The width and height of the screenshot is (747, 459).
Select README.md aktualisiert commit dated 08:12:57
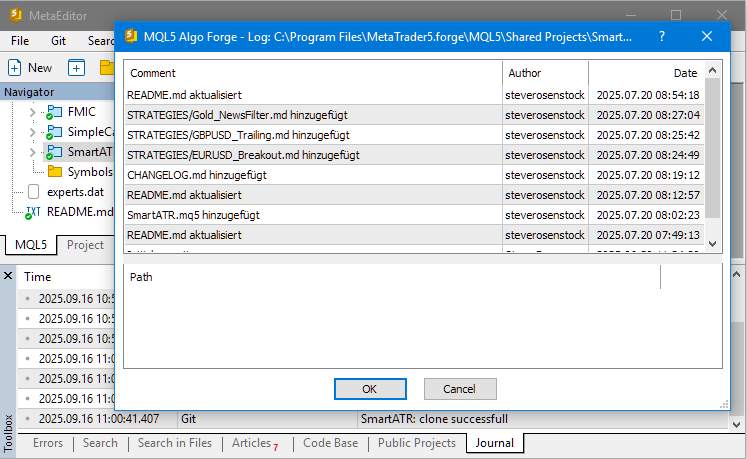click(x=414, y=195)
